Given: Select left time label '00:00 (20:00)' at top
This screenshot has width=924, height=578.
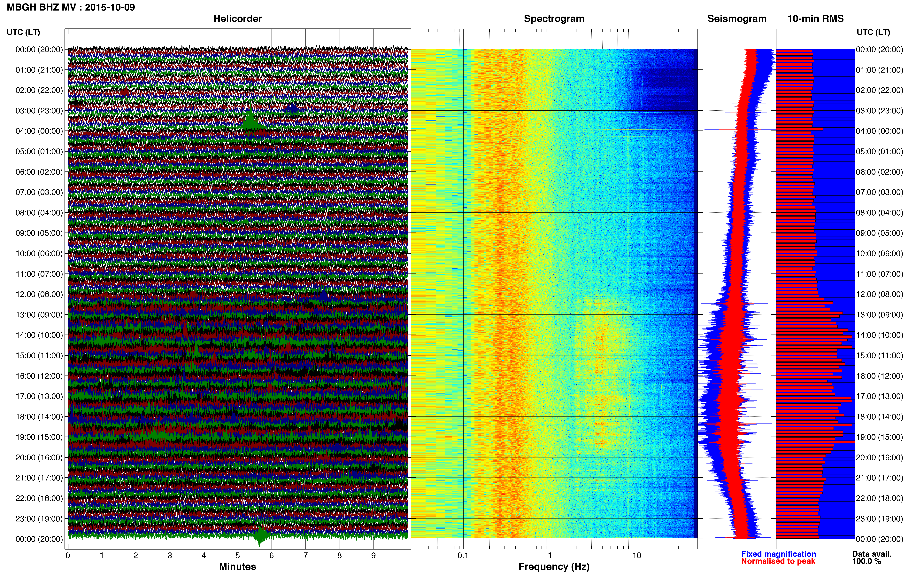Looking at the screenshot, I should [39, 50].
